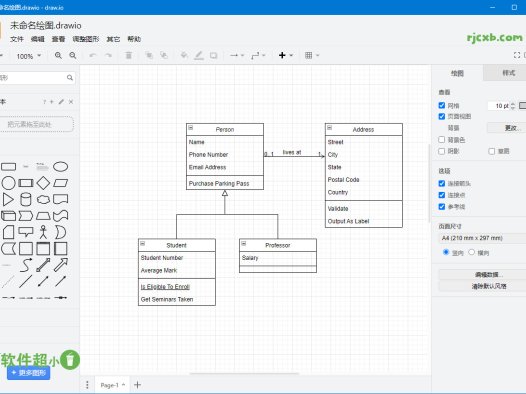The image size is (526, 394).
Task: Select the trapezoid shape in the palette
Action: [x=43, y=216]
